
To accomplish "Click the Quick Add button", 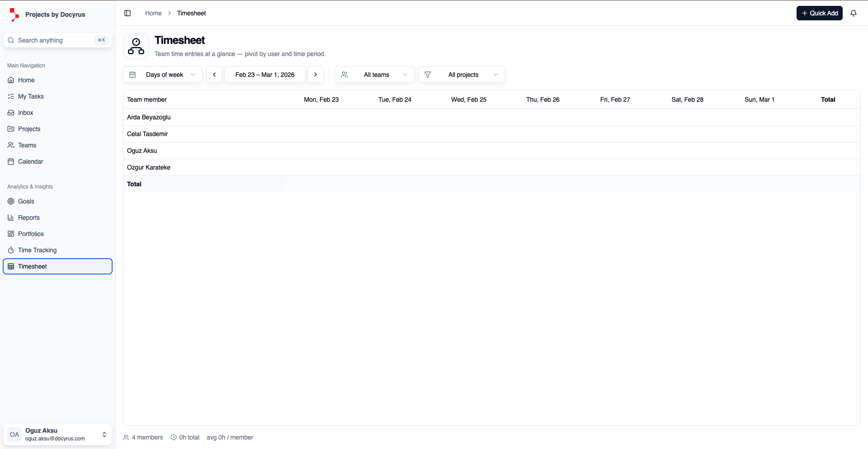I will pos(819,13).
